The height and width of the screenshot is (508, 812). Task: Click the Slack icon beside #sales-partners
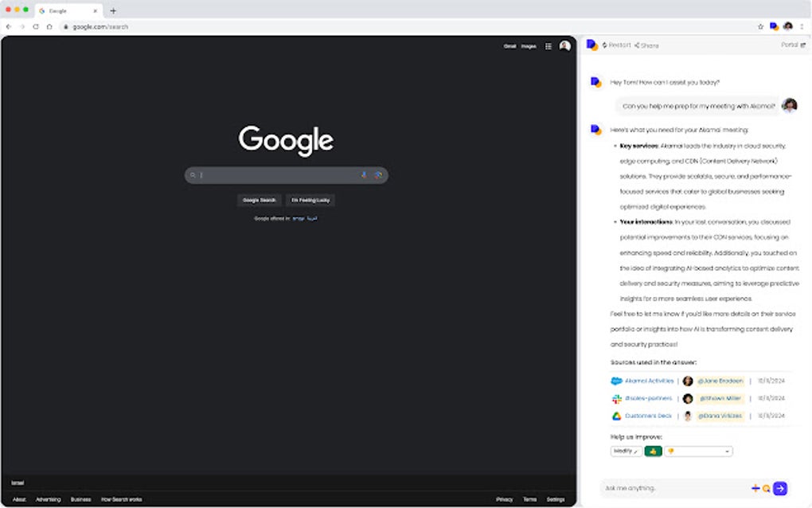617,399
